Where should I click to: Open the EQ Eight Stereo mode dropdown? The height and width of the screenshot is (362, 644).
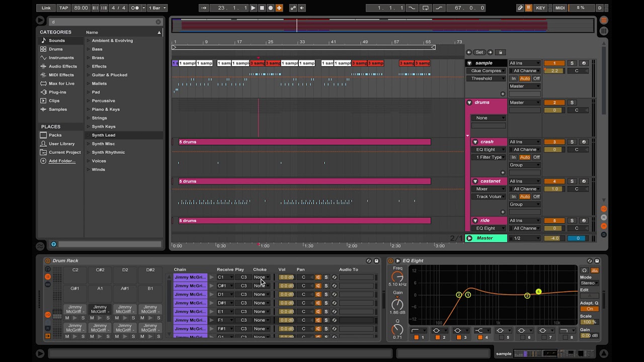[589, 283]
